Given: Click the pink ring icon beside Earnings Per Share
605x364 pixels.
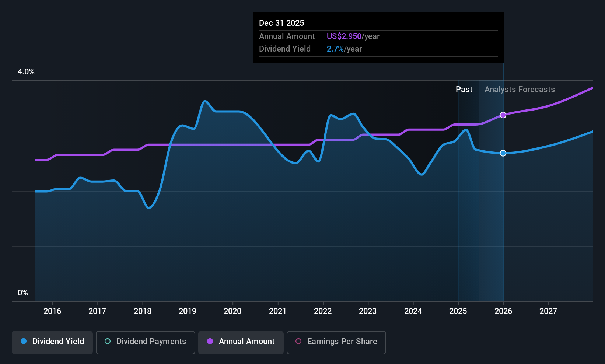Looking at the screenshot, I should click(298, 341).
